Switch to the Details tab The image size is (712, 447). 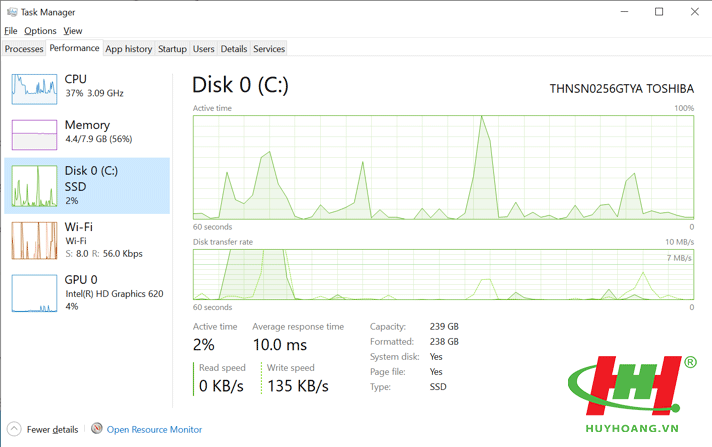click(x=234, y=48)
